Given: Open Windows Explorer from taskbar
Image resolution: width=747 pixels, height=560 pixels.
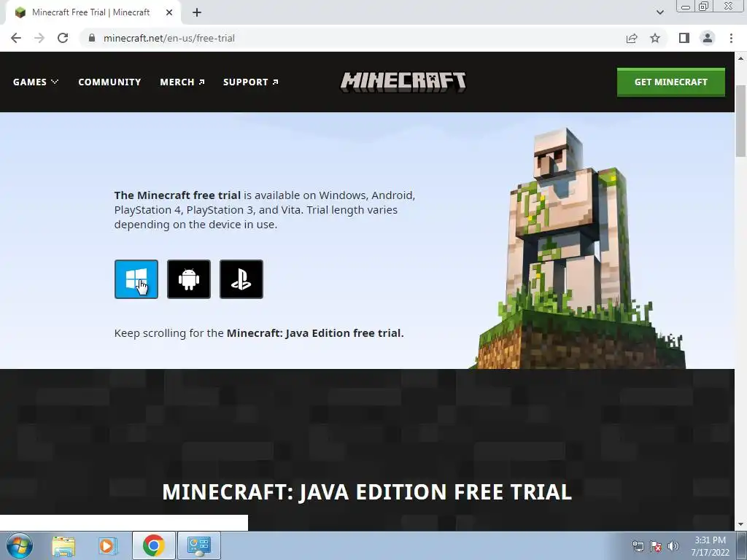Looking at the screenshot, I should pyautogui.click(x=63, y=545).
